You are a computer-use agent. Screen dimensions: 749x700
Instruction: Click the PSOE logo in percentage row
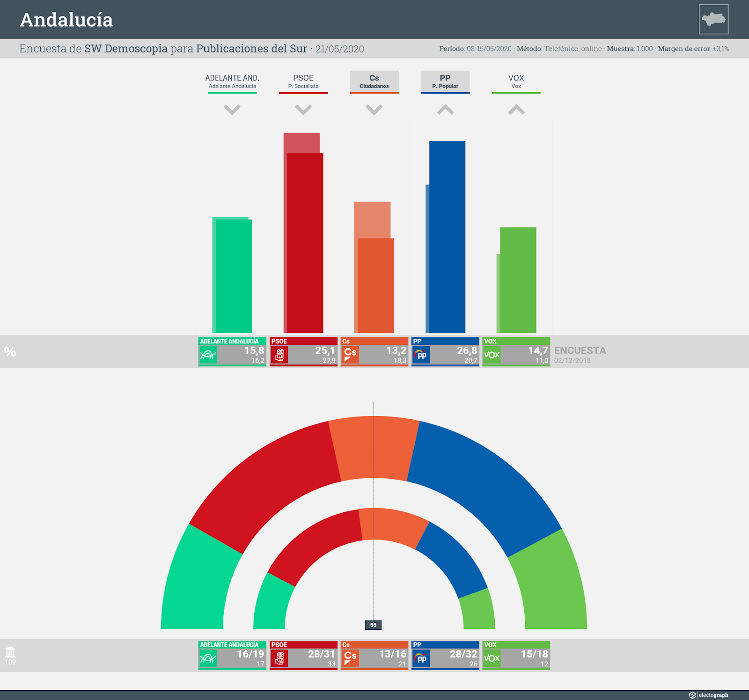pos(279,355)
